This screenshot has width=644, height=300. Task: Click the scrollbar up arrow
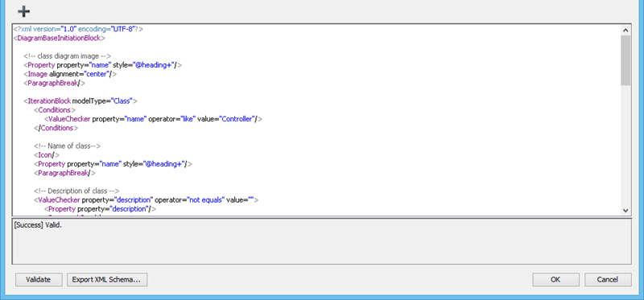(x=625, y=30)
